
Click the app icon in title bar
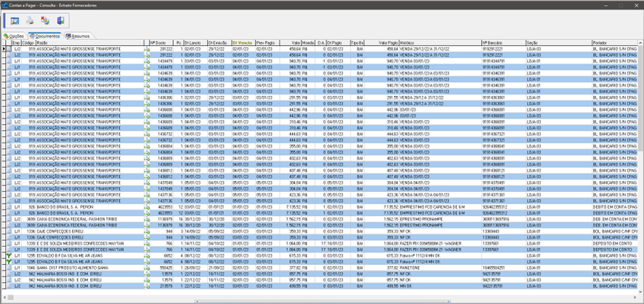coord(4,4)
